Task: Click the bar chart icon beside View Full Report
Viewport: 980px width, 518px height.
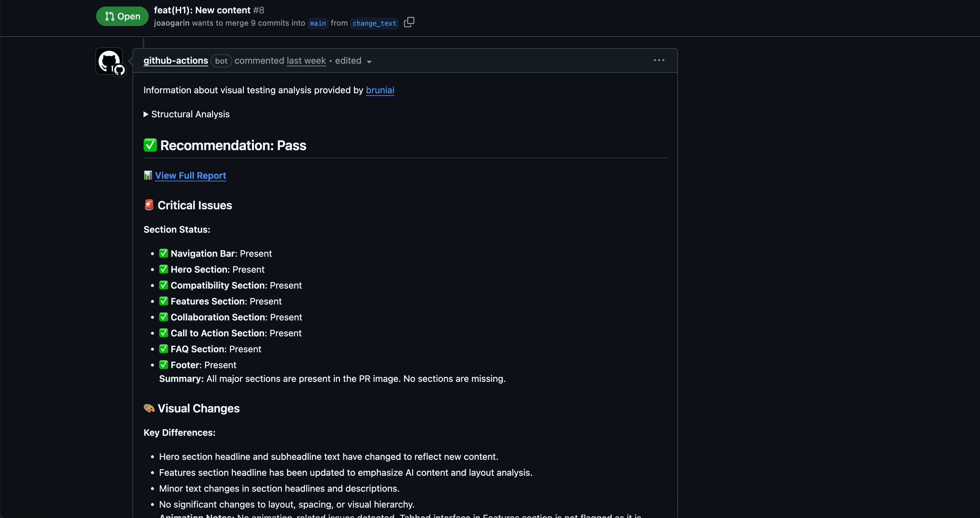Action: [x=148, y=175]
